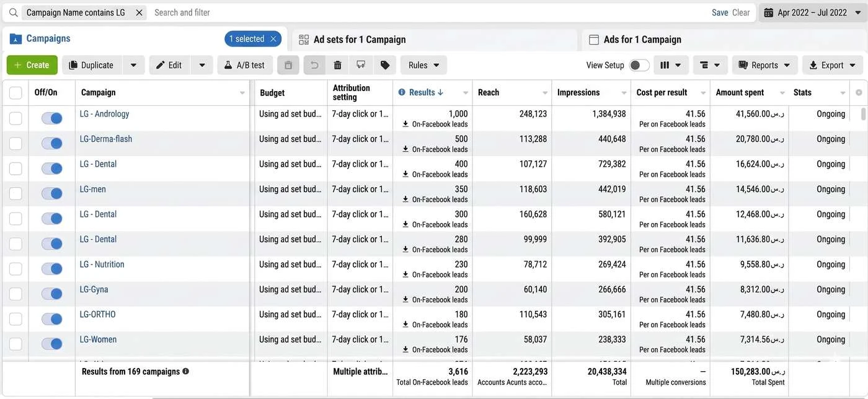The width and height of the screenshot is (868, 399).
Task: Click the 1,000 results download icon
Action: [x=405, y=124]
